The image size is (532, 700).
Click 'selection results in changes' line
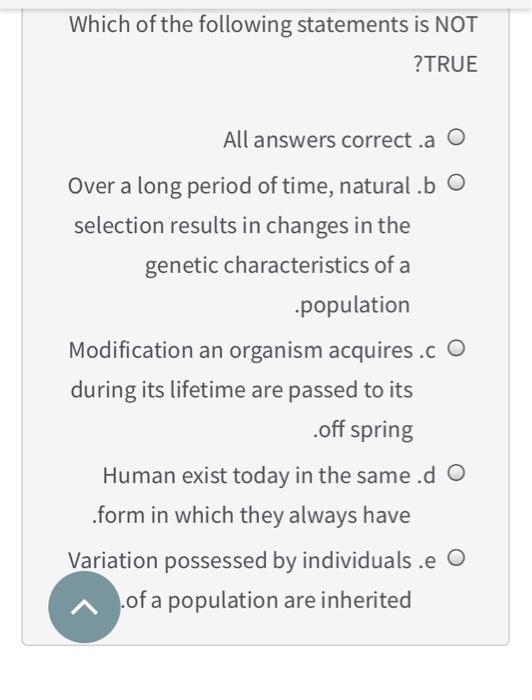coord(242,226)
